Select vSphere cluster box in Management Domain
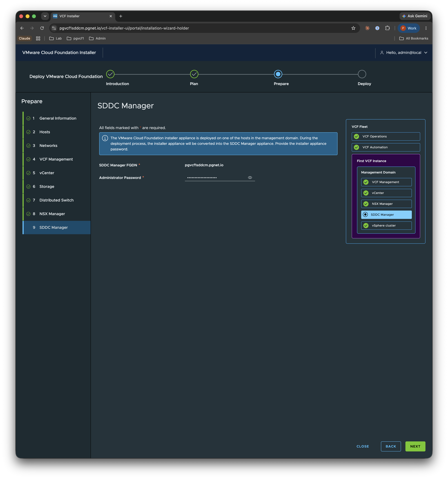Viewport: 448px width, 479px height. click(386, 226)
